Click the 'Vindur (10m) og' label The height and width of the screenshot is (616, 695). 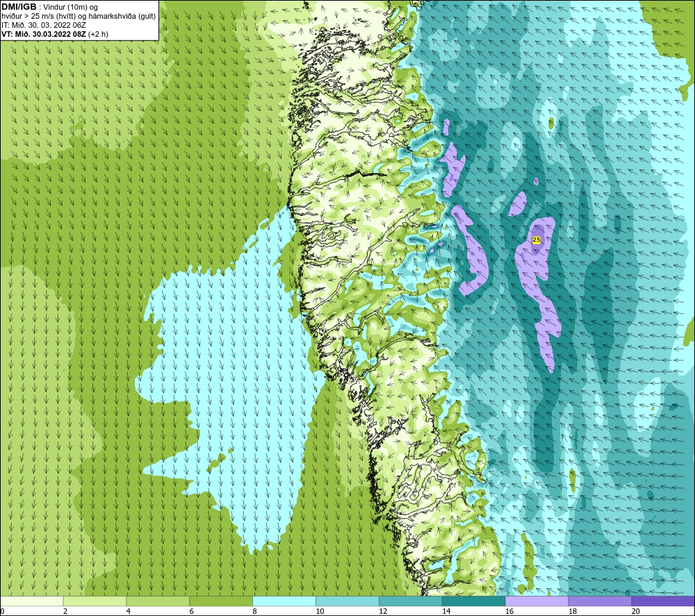(x=70, y=7)
